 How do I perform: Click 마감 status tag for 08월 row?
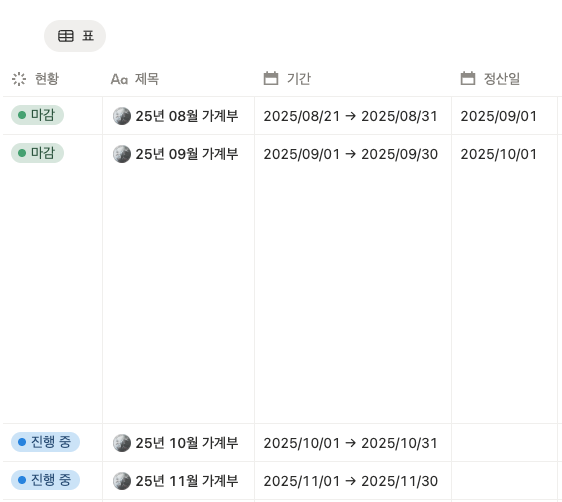point(38,115)
